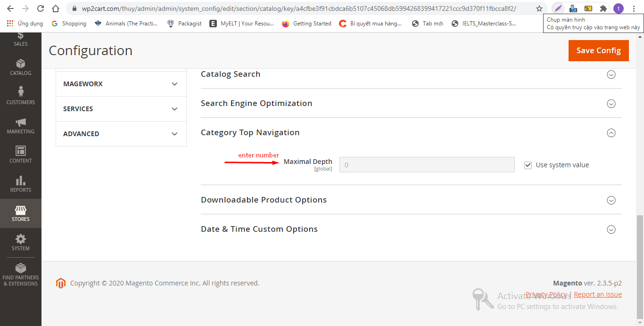Viewport: 644px width, 326px height.
Task: Open the Catalog sidebar icon
Action: [x=20, y=64]
